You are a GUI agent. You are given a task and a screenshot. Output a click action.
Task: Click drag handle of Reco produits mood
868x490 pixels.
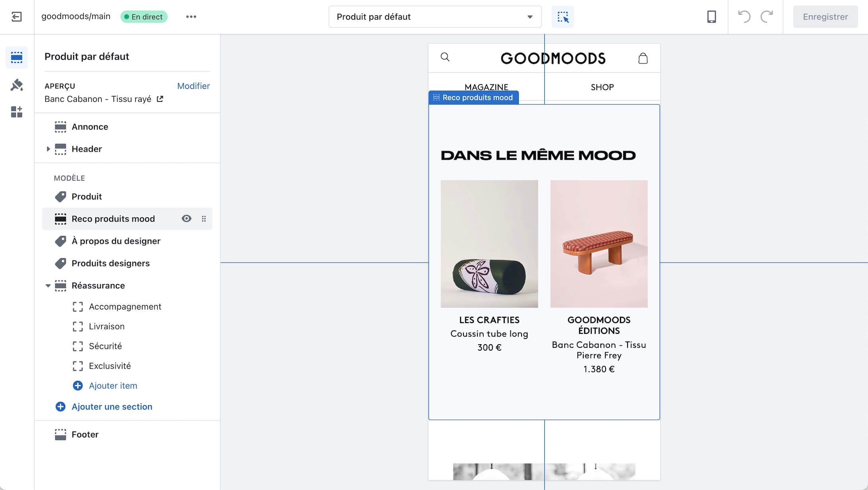[204, 219]
